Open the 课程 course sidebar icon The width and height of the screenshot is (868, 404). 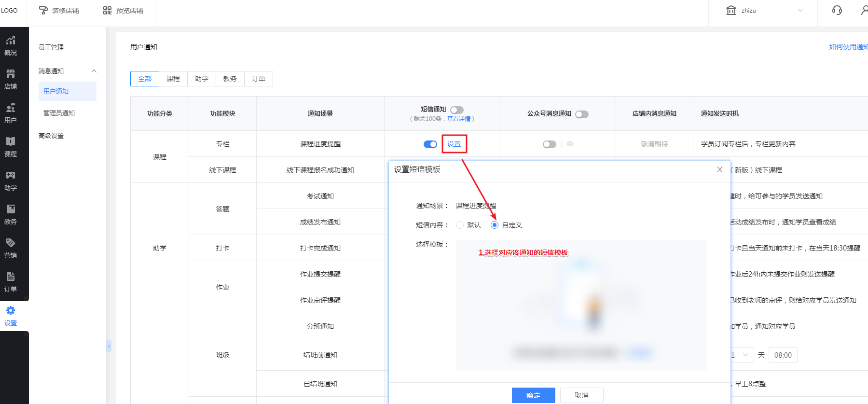(11, 147)
